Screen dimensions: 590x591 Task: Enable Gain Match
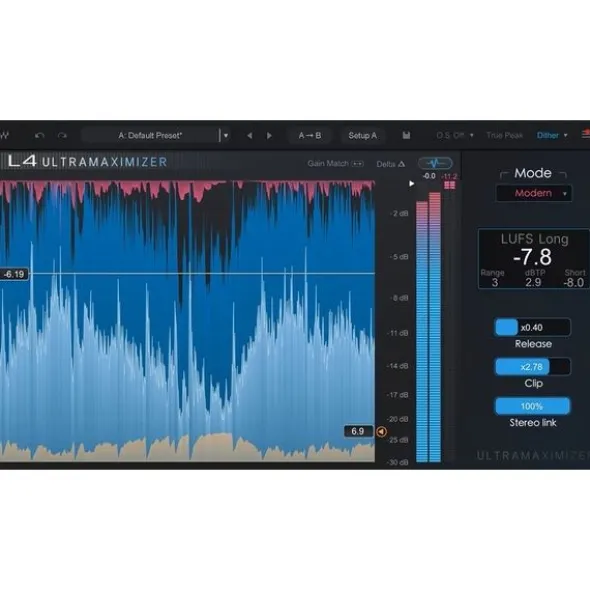[x=335, y=164]
